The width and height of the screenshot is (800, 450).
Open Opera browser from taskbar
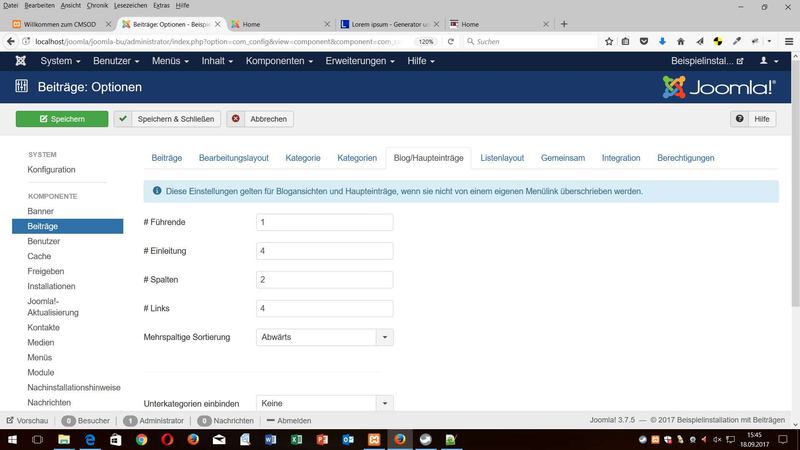(167, 439)
